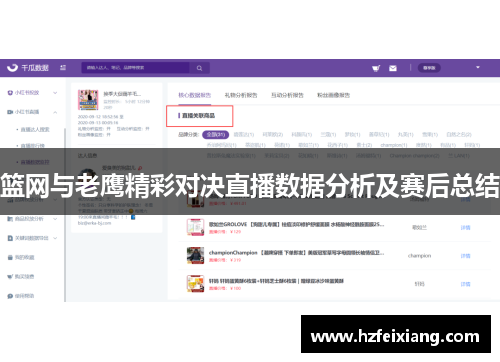Click the 千瓜数据 logo icon
The width and height of the screenshot is (500, 362).
click(13, 68)
